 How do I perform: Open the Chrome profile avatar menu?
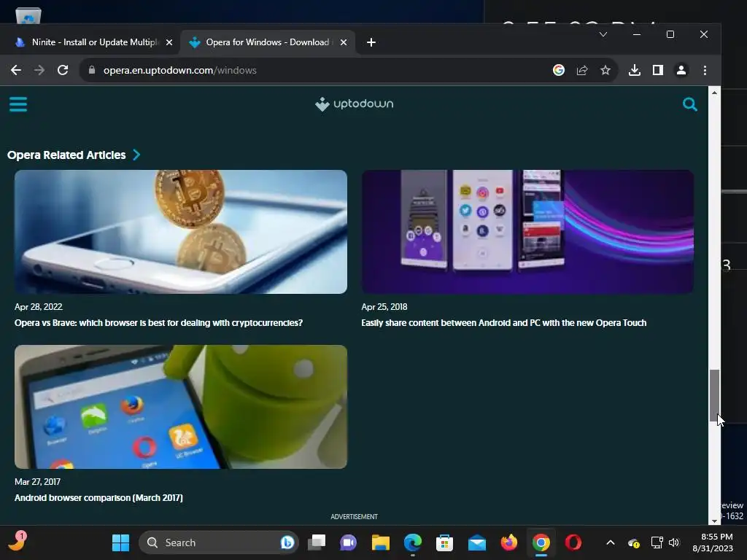tap(681, 71)
